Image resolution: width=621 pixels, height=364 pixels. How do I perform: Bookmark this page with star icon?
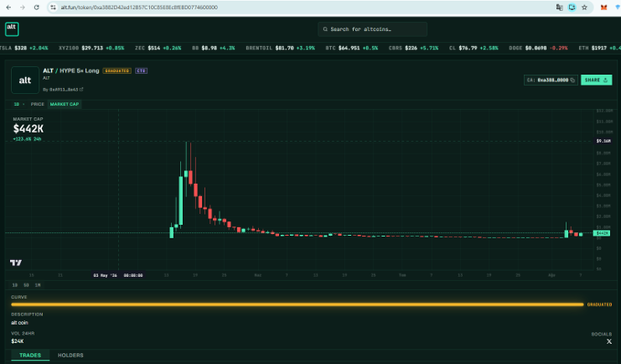point(584,7)
